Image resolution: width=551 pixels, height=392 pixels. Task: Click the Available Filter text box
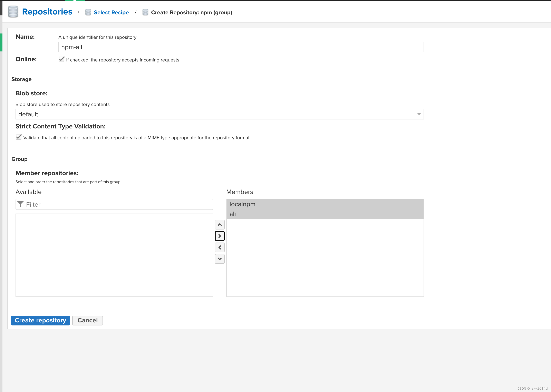(x=118, y=204)
